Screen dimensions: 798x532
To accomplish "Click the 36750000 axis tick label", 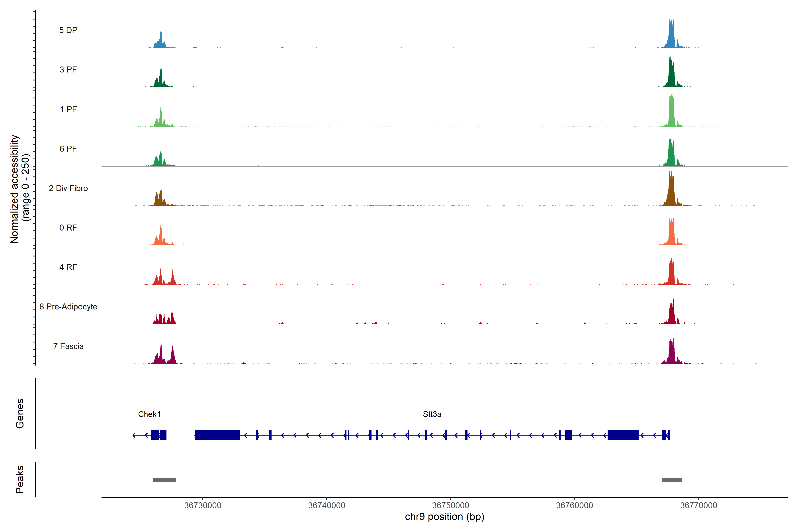I will [451, 505].
